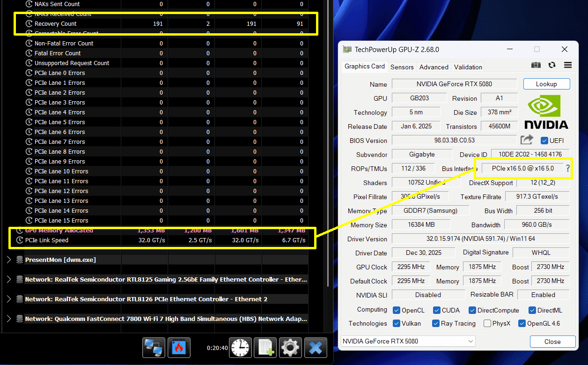Image resolution: width=588 pixels, height=365 pixels.
Task: Open HWiNFO sensor settings gear
Action: tap(290, 348)
